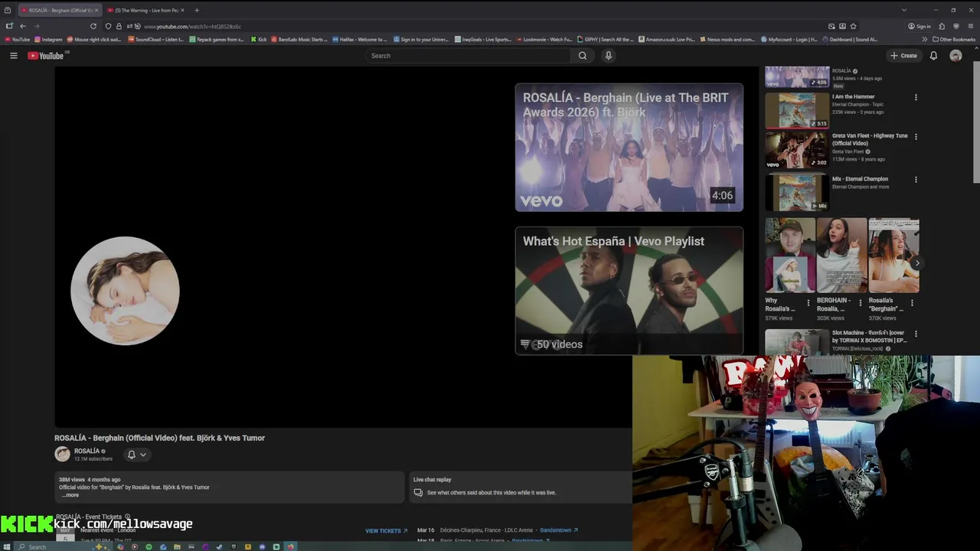Open Steam from the Windows taskbar
The width and height of the screenshot is (980, 551).
coord(219,546)
